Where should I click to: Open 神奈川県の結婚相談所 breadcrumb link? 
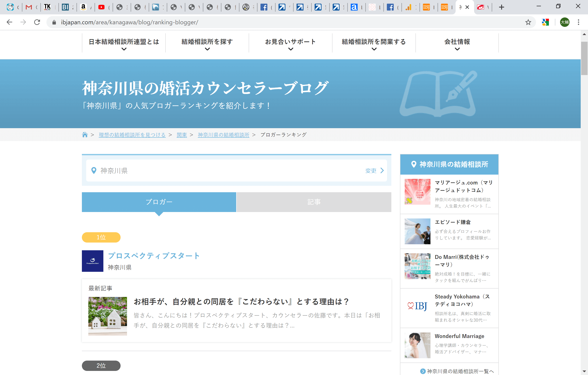[224, 135]
